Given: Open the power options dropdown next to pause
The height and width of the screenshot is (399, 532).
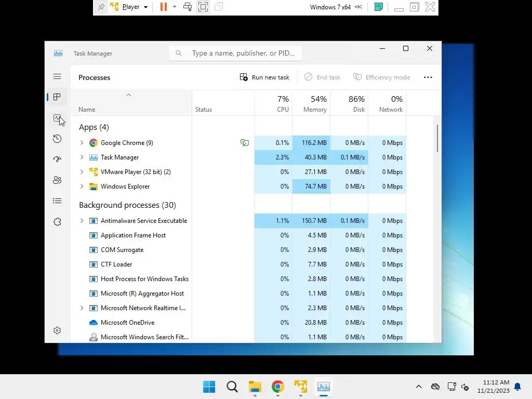Looking at the screenshot, I should [x=175, y=7].
